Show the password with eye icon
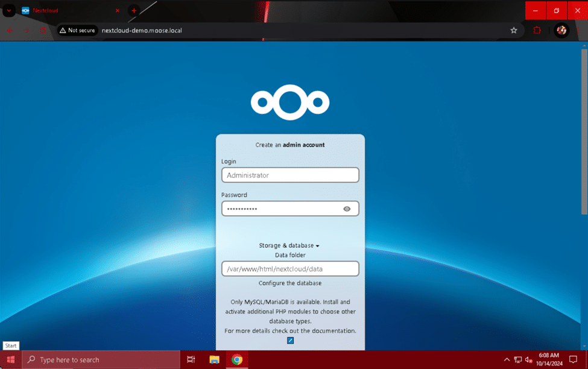588x369 pixels. pyautogui.click(x=347, y=209)
